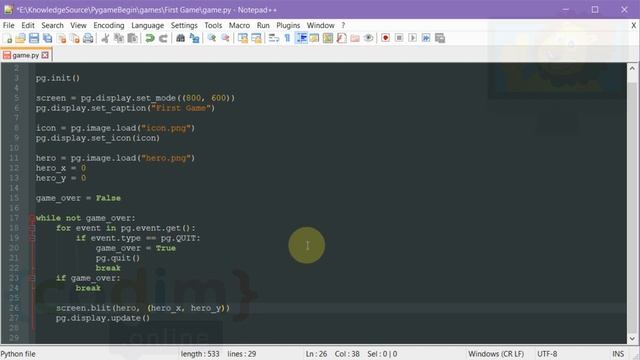Screen dimensions: 640x360
Task: Open the Edit menu
Action: (x=28, y=25)
